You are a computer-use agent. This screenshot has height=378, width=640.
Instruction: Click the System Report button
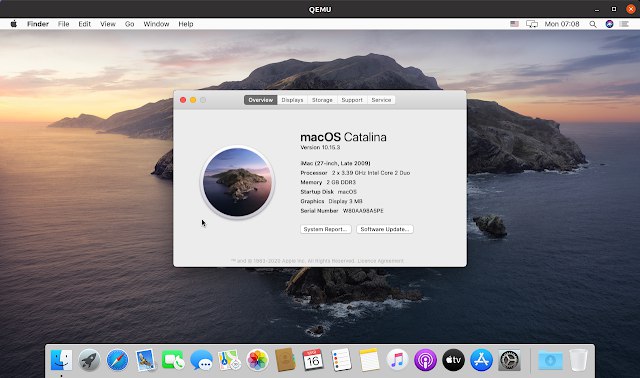(x=326, y=229)
